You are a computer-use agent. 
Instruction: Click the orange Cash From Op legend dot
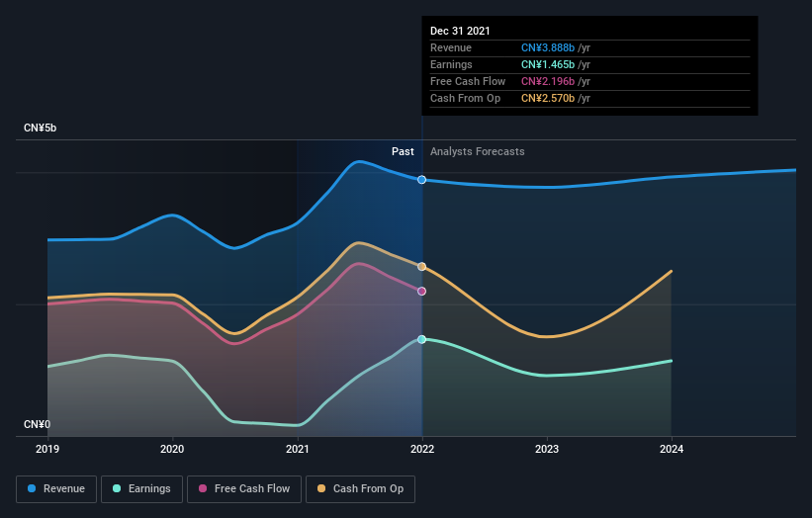pyautogui.click(x=321, y=488)
